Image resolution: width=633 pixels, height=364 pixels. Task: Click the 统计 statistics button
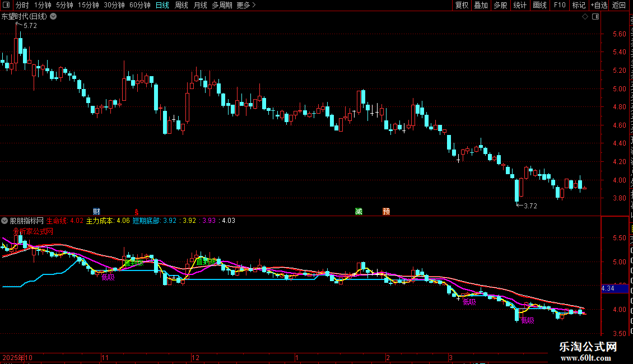pos(520,5)
